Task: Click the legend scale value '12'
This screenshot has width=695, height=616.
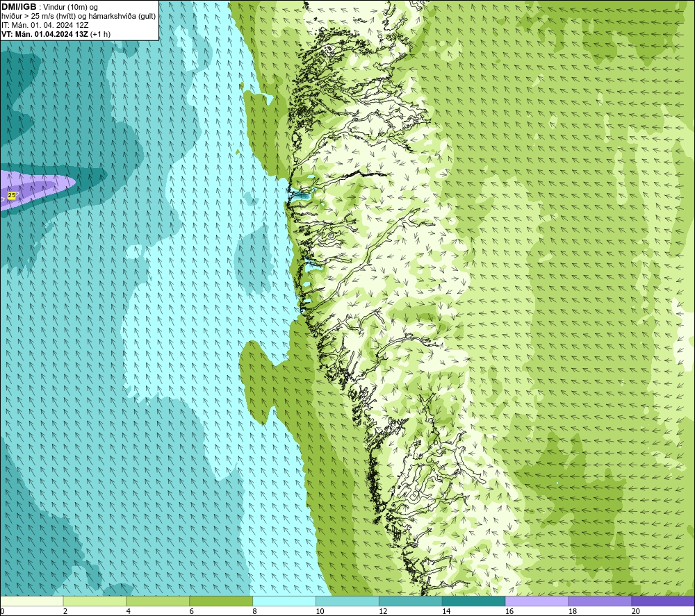Action: [x=383, y=612]
